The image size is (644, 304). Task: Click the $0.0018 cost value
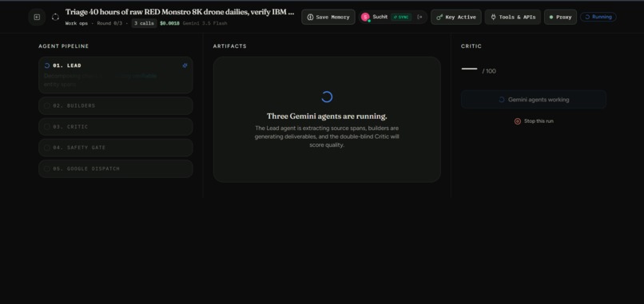pos(169,23)
